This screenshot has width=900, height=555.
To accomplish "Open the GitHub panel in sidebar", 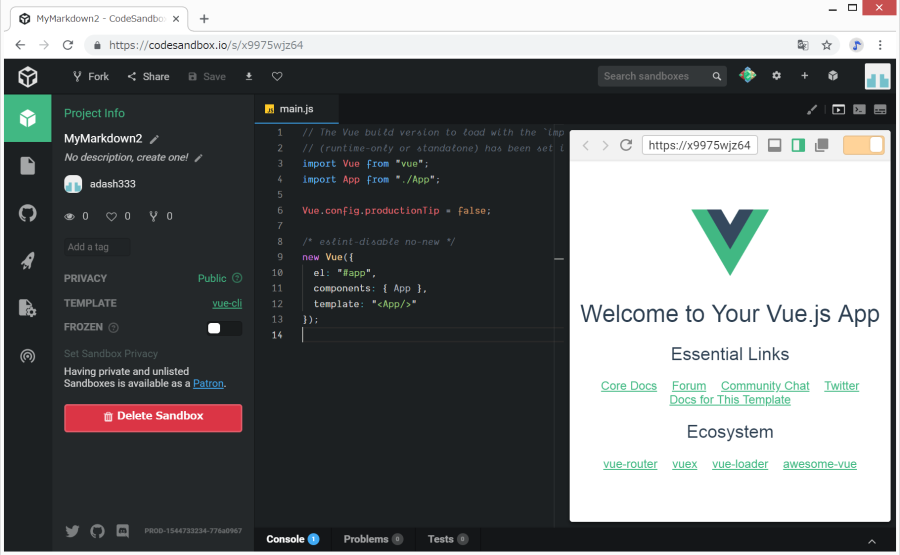I will tap(28, 213).
